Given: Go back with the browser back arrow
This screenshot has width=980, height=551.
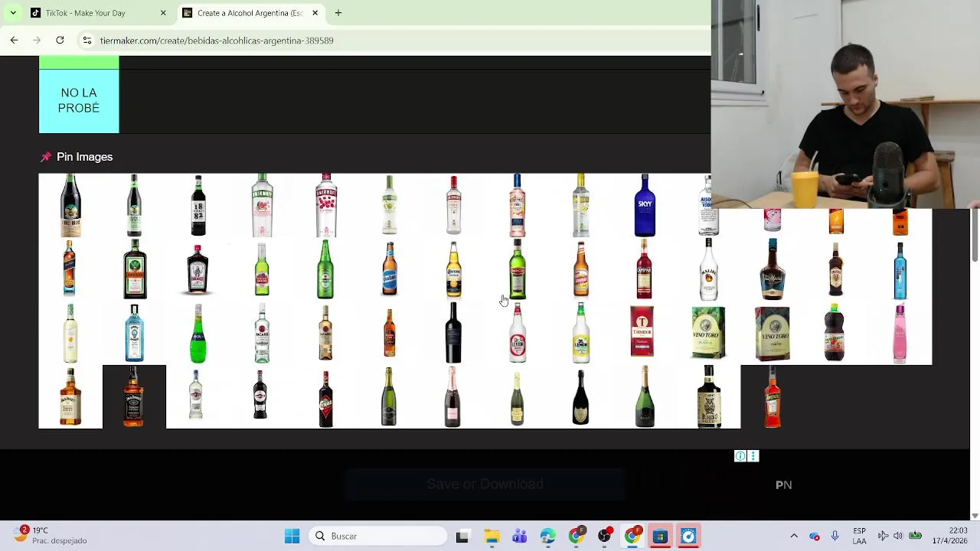Looking at the screenshot, I should [14, 40].
